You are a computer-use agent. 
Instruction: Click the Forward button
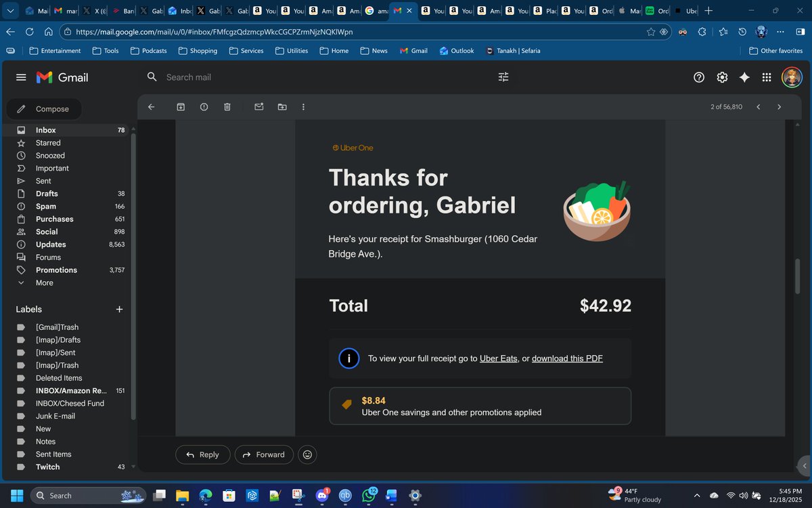pos(264,454)
